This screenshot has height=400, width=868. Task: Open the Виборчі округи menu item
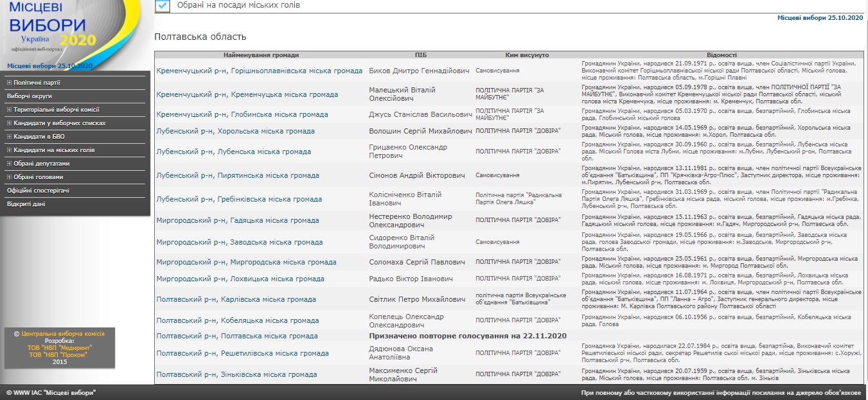30,96
